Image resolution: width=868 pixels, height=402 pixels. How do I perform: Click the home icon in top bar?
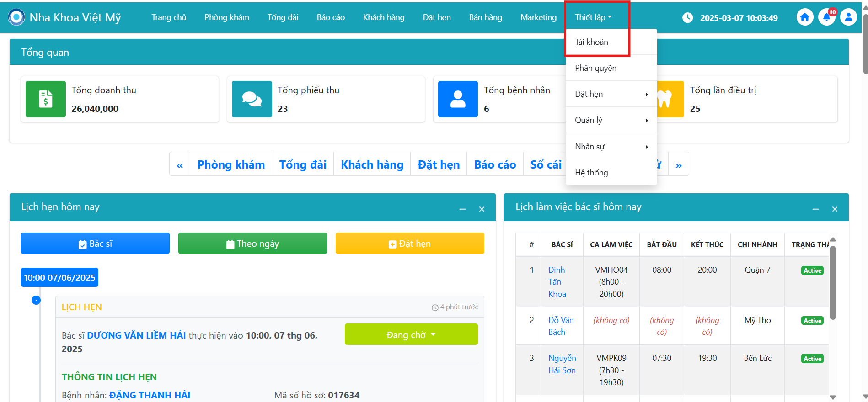point(804,17)
